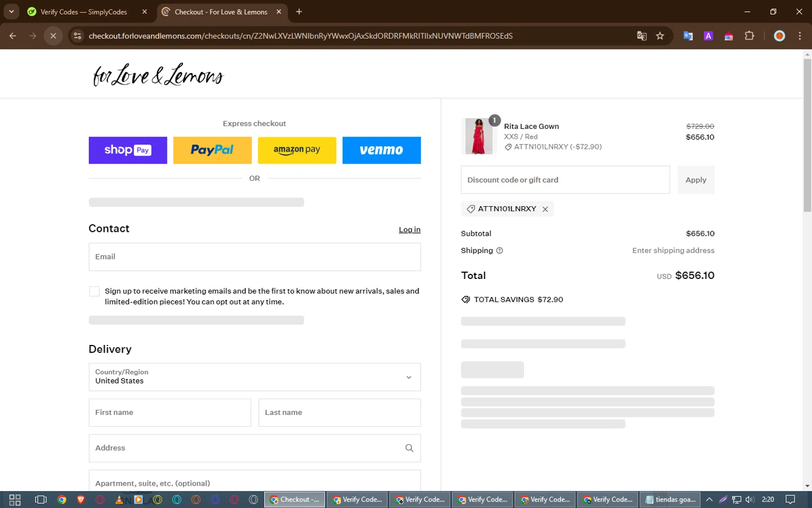Focus the Email input field
812x508 pixels.
tap(254, 257)
